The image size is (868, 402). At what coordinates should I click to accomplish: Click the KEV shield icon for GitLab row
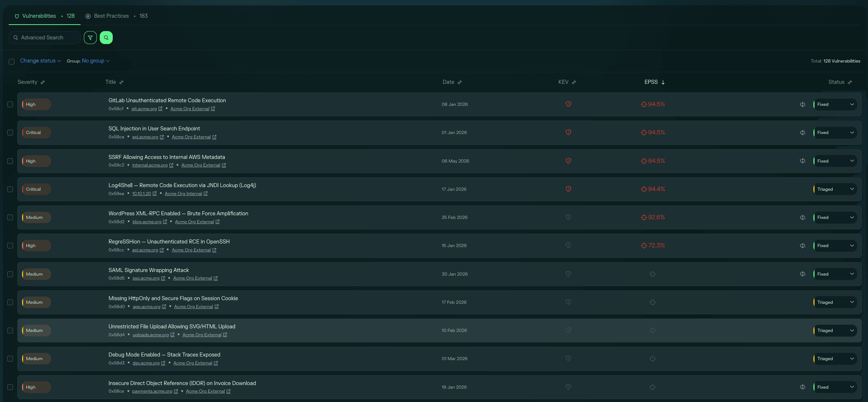coord(568,104)
